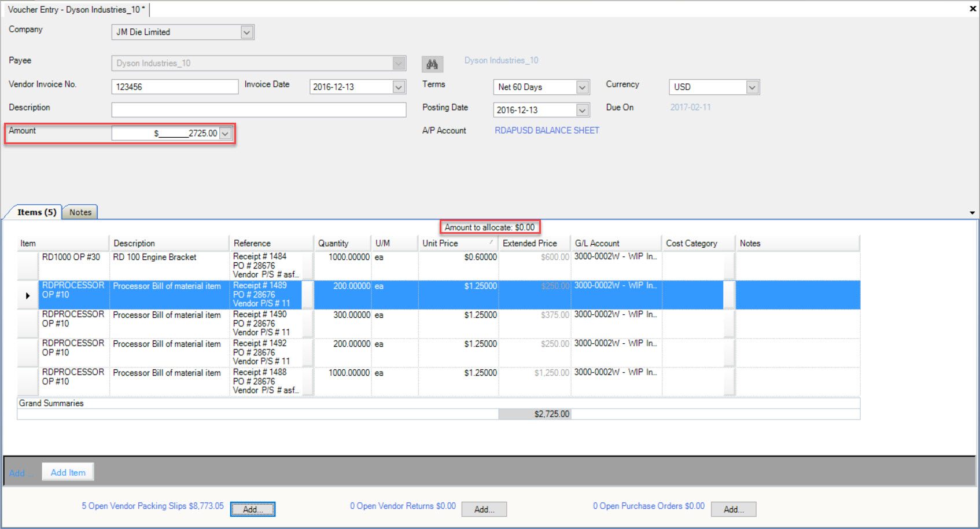Click Add for Open Vendor Returns
Screen dimensions: 980x529
pos(485,509)
